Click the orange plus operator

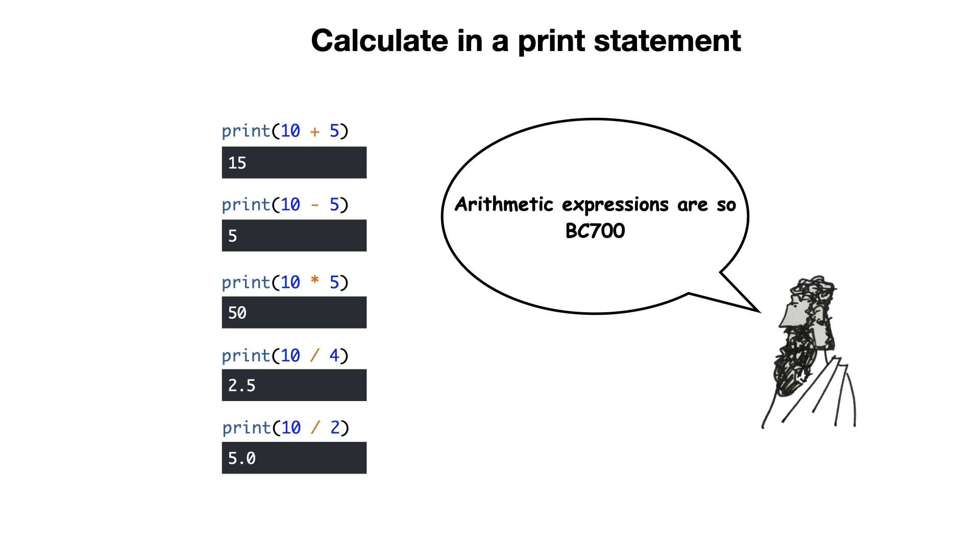click(x=315, y=132)
